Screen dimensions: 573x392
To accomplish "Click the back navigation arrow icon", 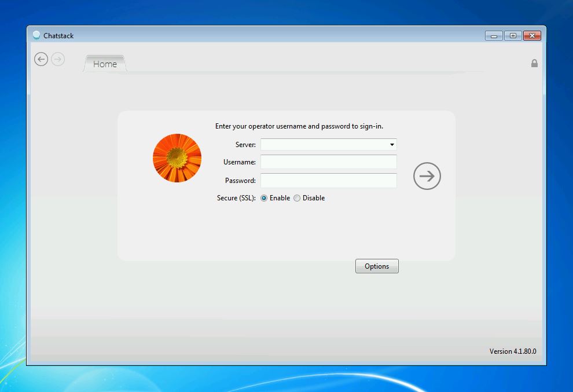I will [41, 59].
